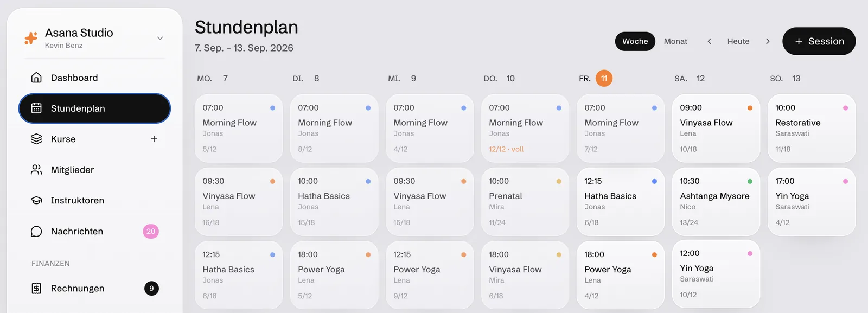Click pink dot on Restorative card

pos(845,108)
